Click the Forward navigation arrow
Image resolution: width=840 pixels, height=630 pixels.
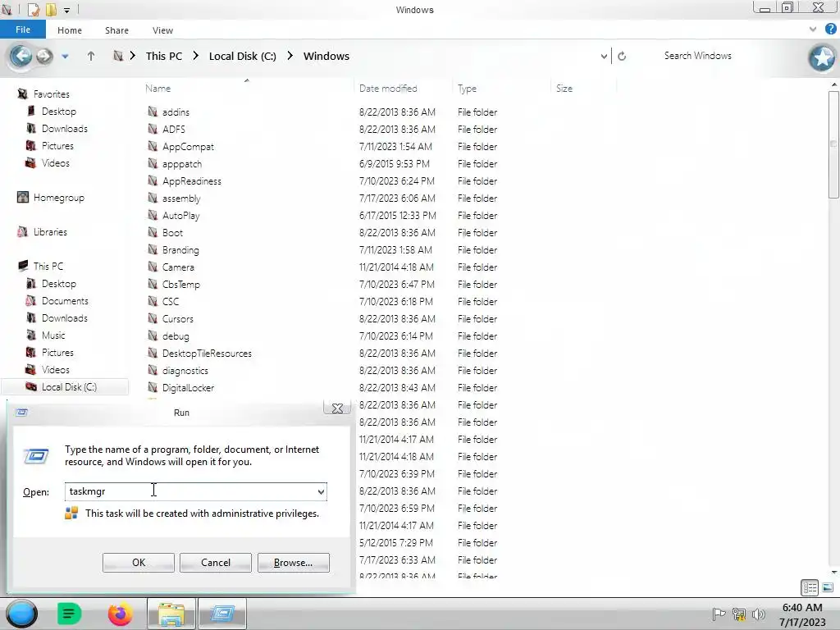click(x=44, y=56)
